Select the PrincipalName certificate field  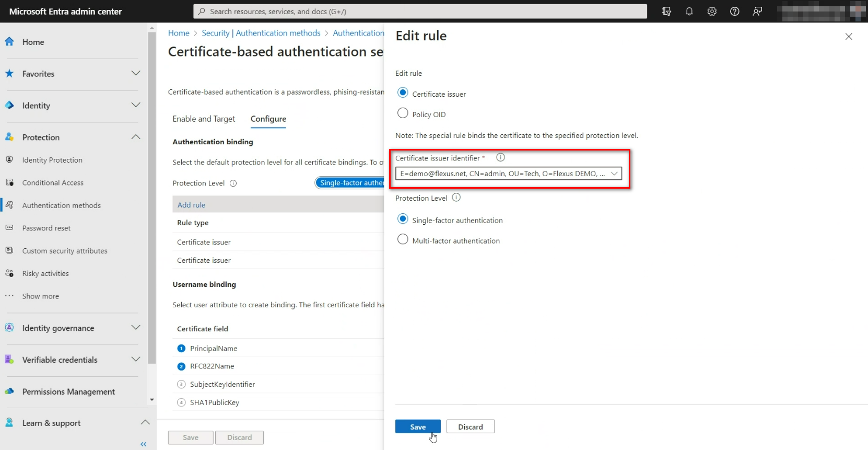[214, 348]
